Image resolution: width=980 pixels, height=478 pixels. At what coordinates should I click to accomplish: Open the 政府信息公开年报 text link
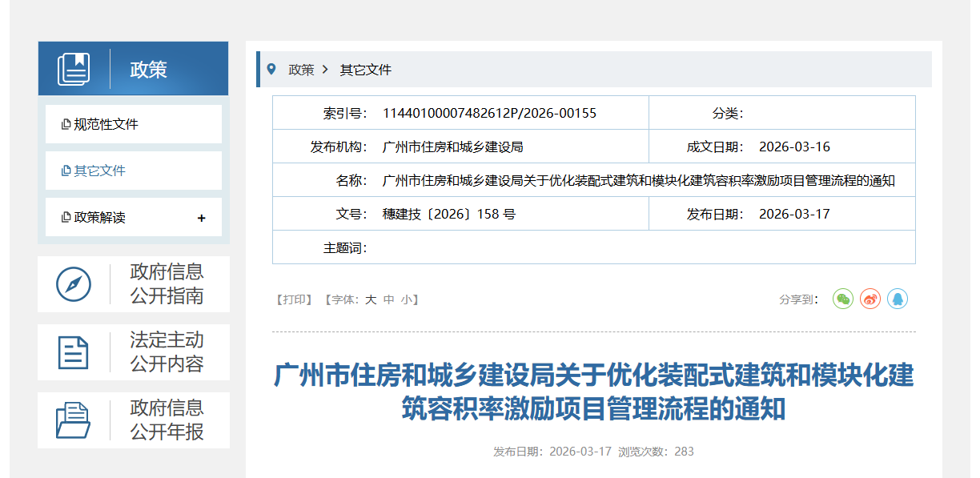click(167, 420)
